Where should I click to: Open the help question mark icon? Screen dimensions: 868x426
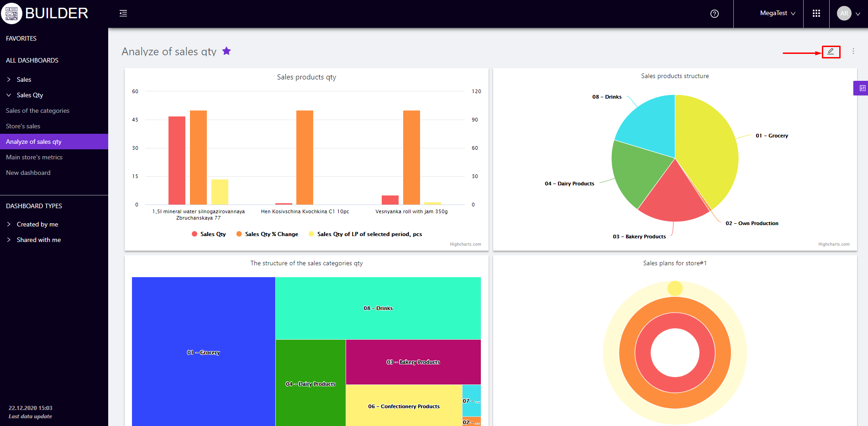point(715,14)
